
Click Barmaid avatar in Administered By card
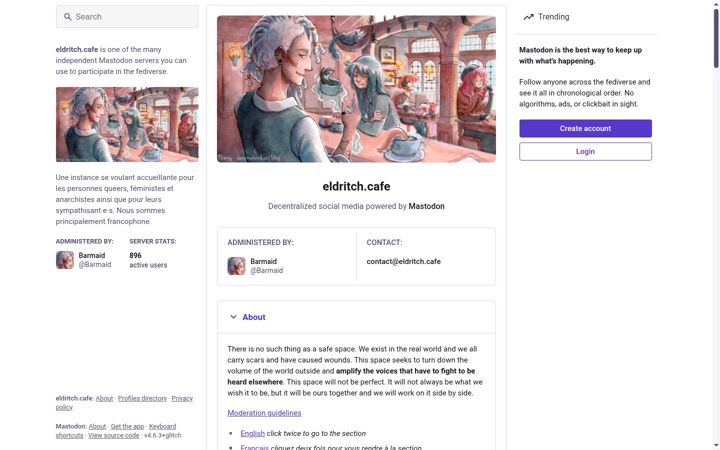[x=236, y=266]
